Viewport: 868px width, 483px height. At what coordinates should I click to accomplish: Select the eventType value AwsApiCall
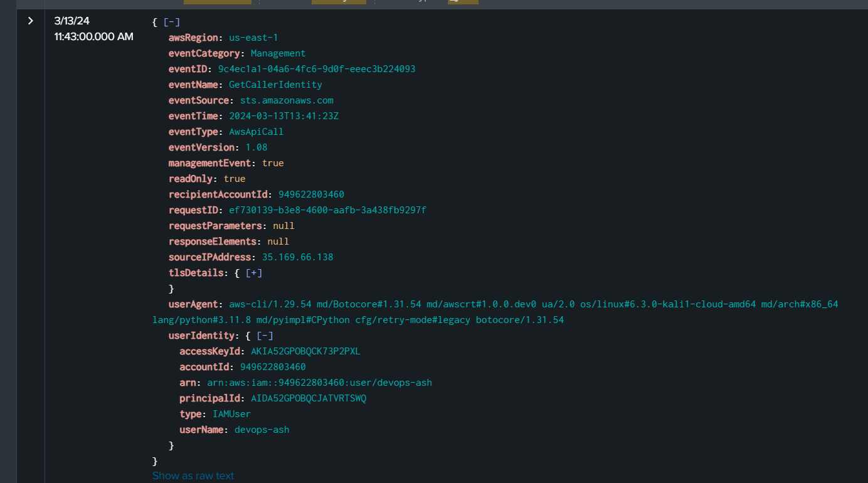[256, 132]
